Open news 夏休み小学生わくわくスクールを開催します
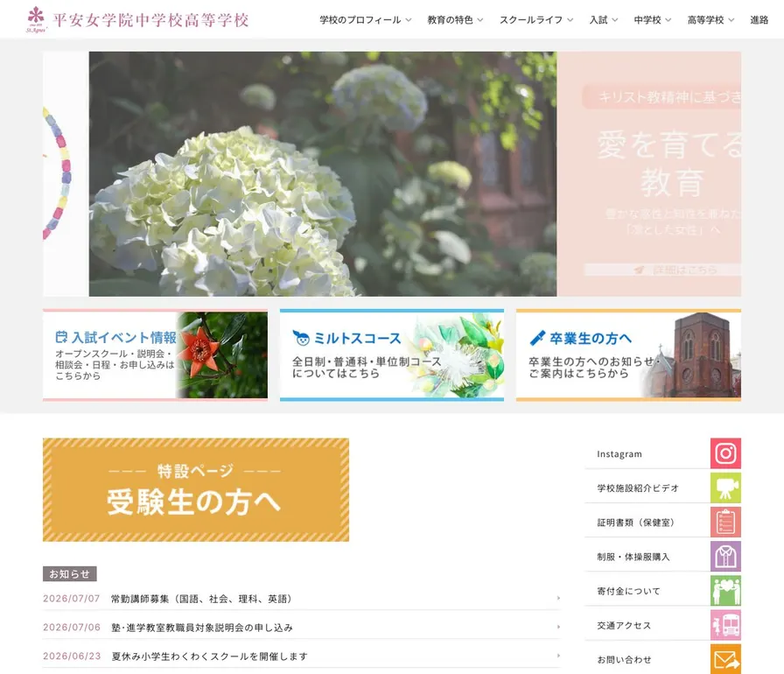The width and height of the screenshot is (784, 674). tap(209, 656)
